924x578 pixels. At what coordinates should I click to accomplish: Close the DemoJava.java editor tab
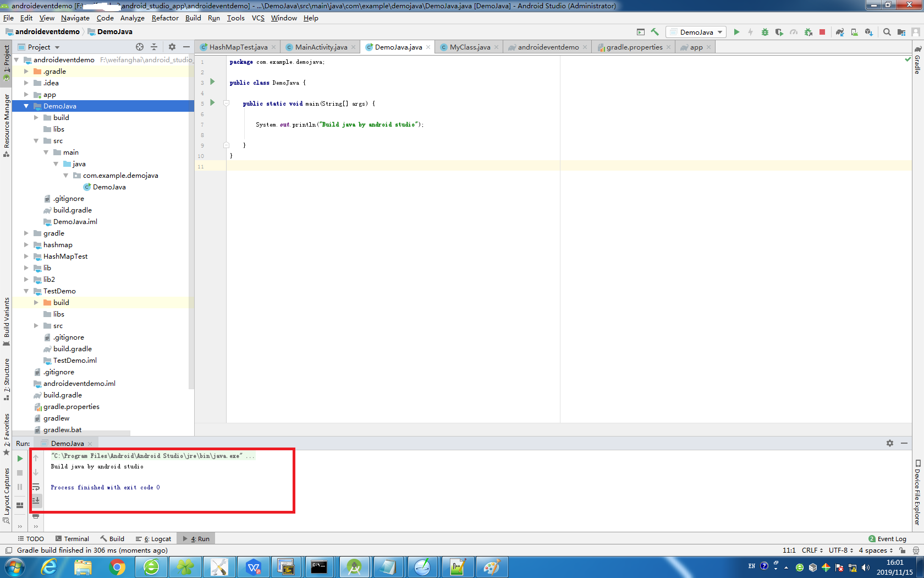point(428,47)
